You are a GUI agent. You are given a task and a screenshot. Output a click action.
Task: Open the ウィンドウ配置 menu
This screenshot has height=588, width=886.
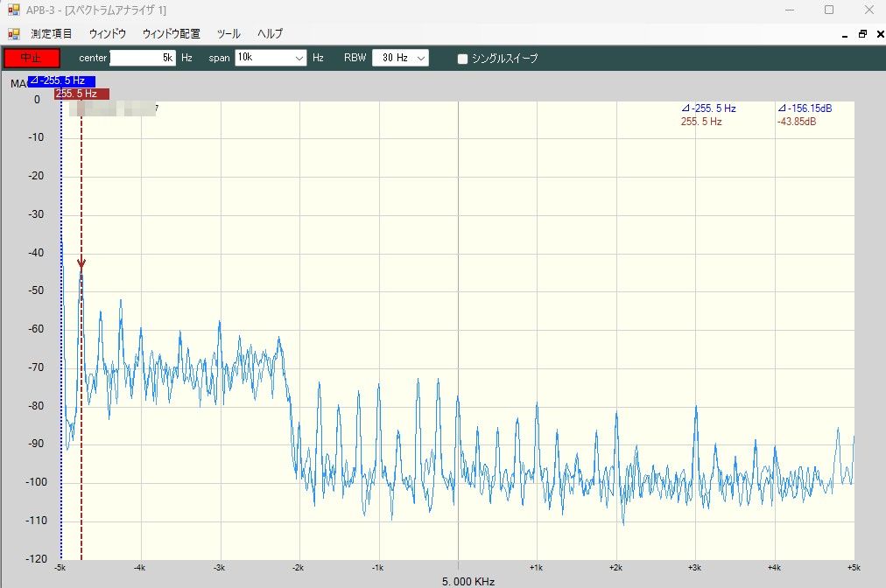(x=171, y=34)
